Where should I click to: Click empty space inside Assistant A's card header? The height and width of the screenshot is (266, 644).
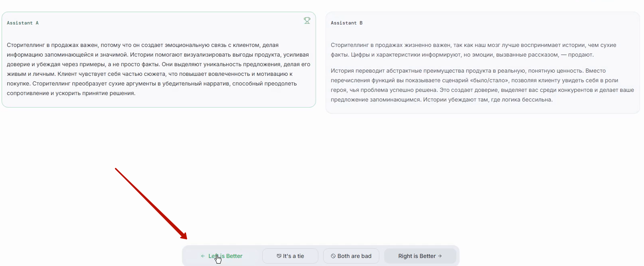tap(160, 23)
